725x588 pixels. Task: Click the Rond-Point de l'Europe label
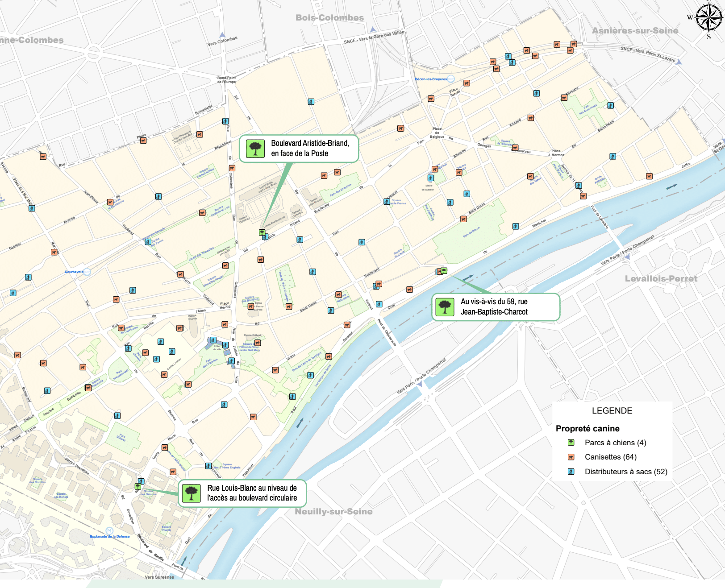point(226,80)
